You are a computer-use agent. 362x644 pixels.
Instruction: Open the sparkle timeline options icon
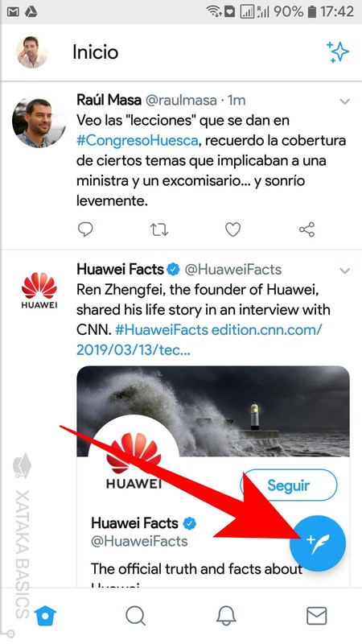(x=337, y=52)
